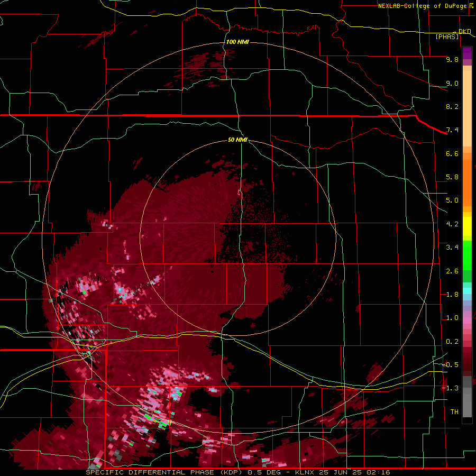Click the 9.8 value on color scale
The image size is (476, 476).
452,59
